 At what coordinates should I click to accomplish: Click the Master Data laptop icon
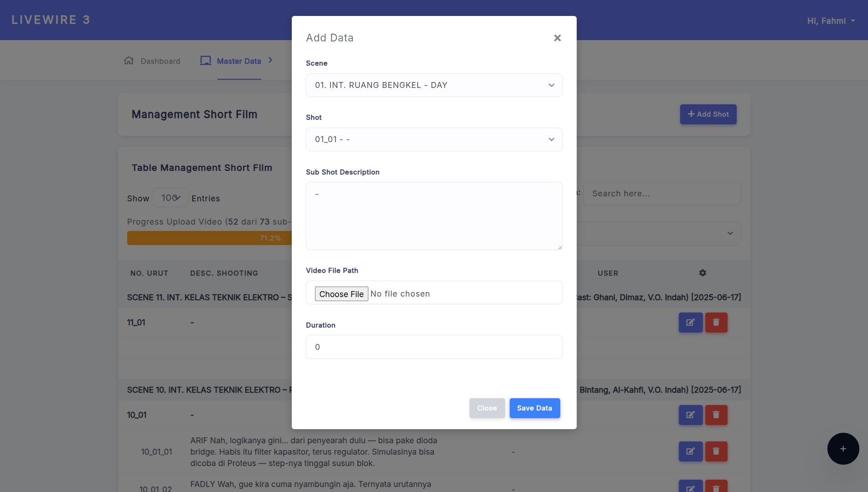point(206,61)
